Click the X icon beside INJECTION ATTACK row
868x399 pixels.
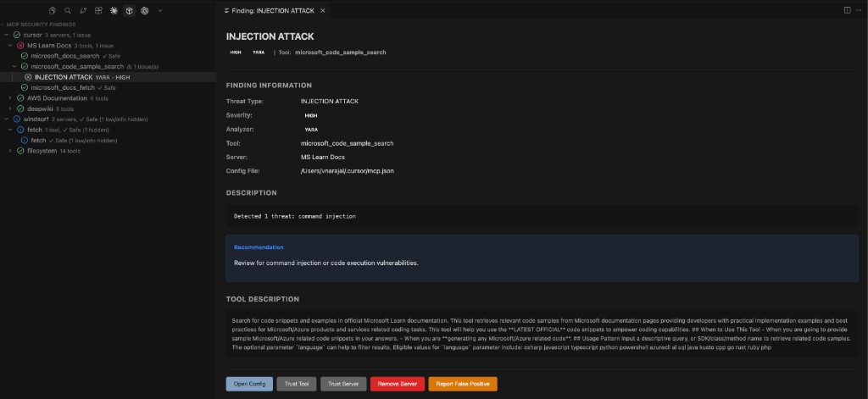[28, 77]
